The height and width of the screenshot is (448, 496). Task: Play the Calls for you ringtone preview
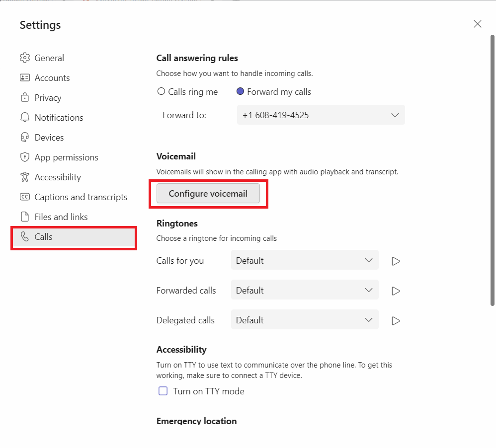pos(396,261)
